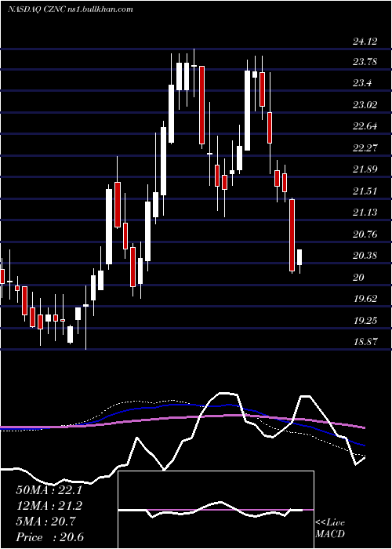Click the 20.38 price axis label
This screenshot has width=392, height=549.
365,255
